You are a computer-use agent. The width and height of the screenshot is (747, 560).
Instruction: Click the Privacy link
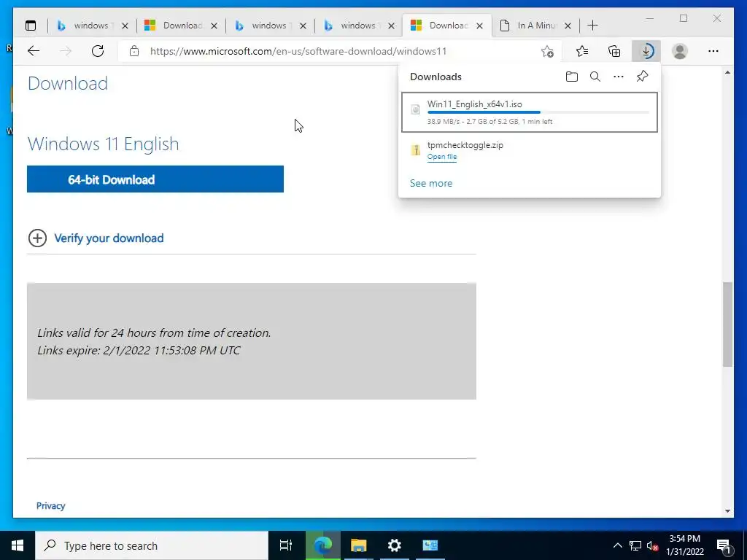50,506
